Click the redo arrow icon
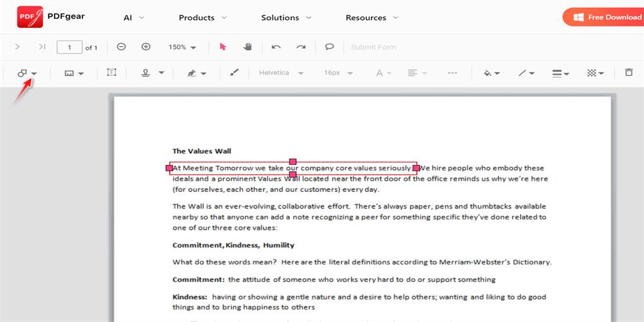Viewport: 644px width, 322px height. pos(301,47)
